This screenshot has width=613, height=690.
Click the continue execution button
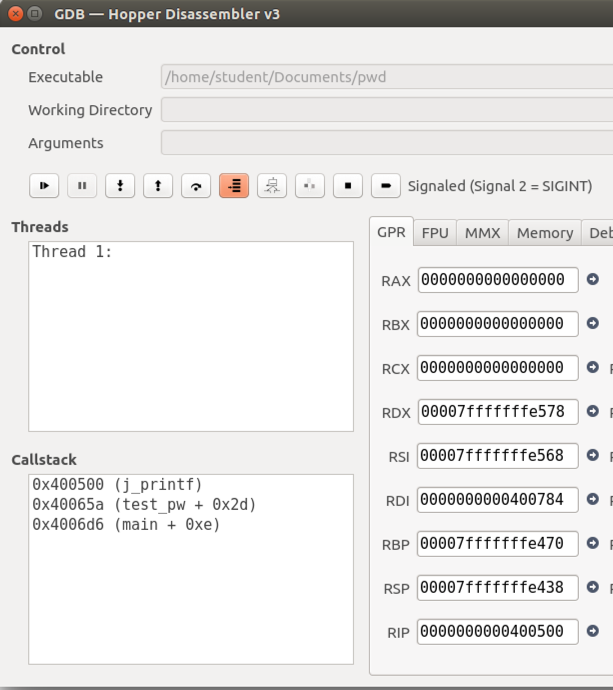coord(44,186)
